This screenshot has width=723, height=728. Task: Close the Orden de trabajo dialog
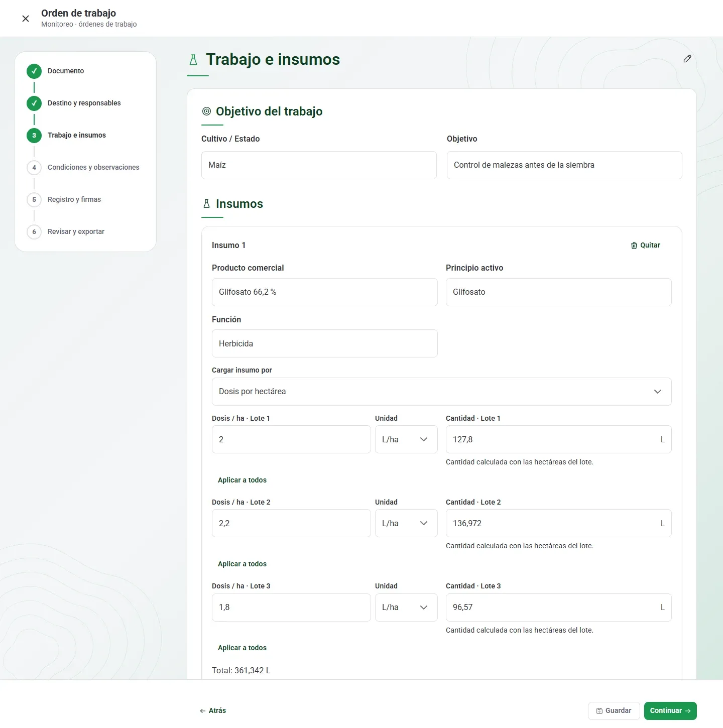26,19
